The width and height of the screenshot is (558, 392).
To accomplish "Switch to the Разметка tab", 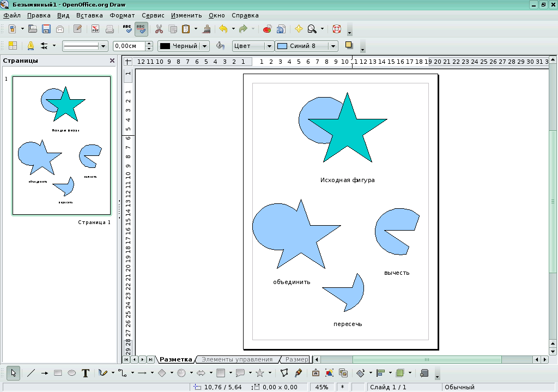I will 176,360.
